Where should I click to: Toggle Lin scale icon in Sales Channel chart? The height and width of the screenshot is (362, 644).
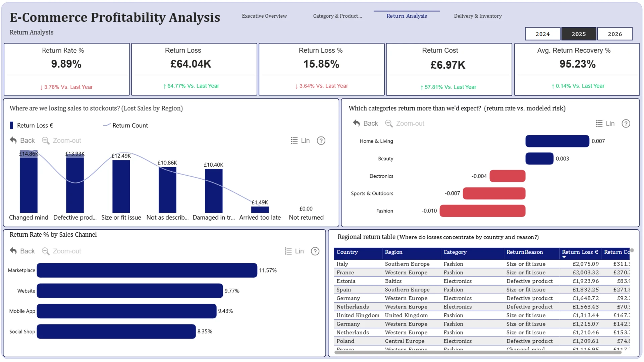click(288, 251)
